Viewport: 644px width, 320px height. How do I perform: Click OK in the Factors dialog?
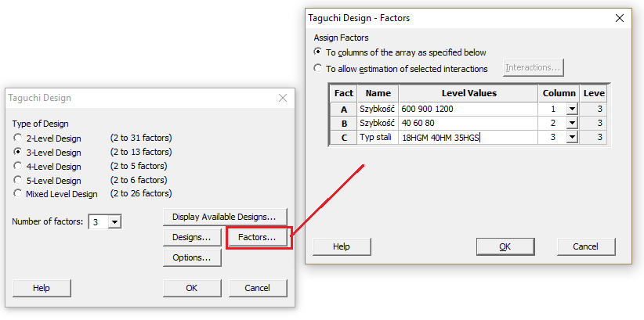(x=505, y=246)
